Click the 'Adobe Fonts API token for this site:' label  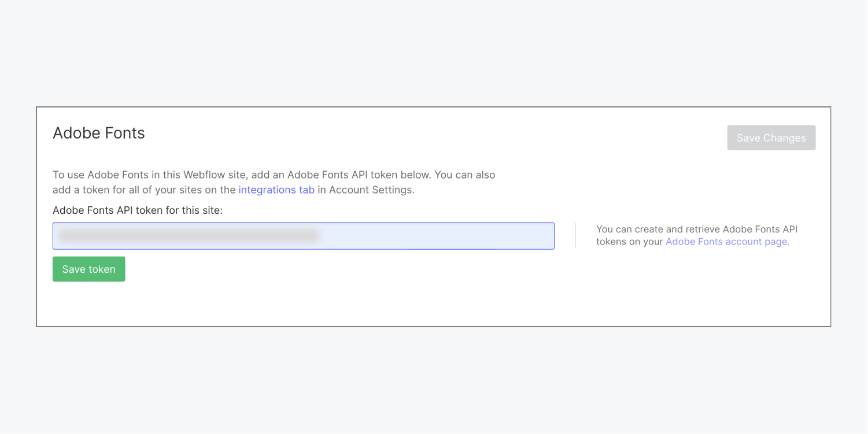(138, 210)
